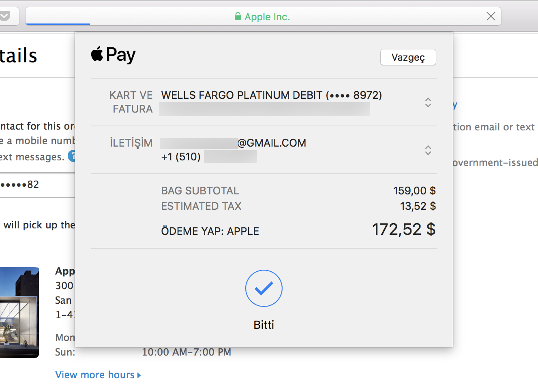The height and width of the screenshot is (392, 538).
Task: Click the ÖDEME YAP: APPLE total amount
Action: coord(403,230)
